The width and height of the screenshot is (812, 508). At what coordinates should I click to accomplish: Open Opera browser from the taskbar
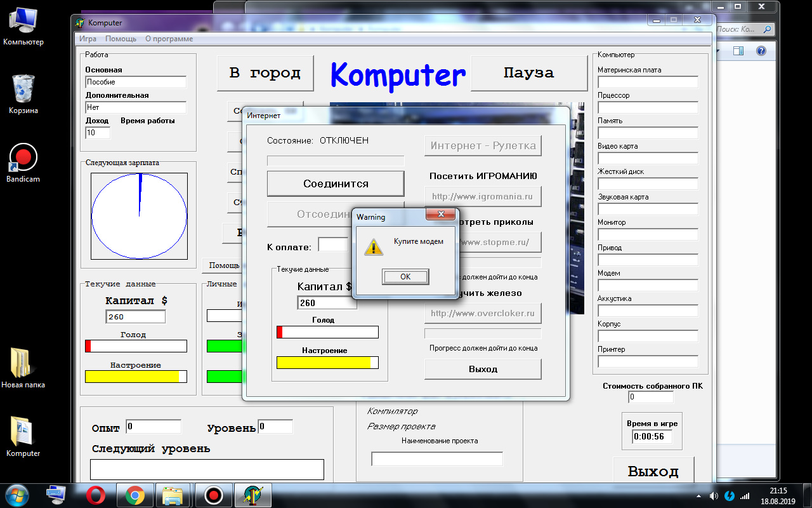coord(96,494)
